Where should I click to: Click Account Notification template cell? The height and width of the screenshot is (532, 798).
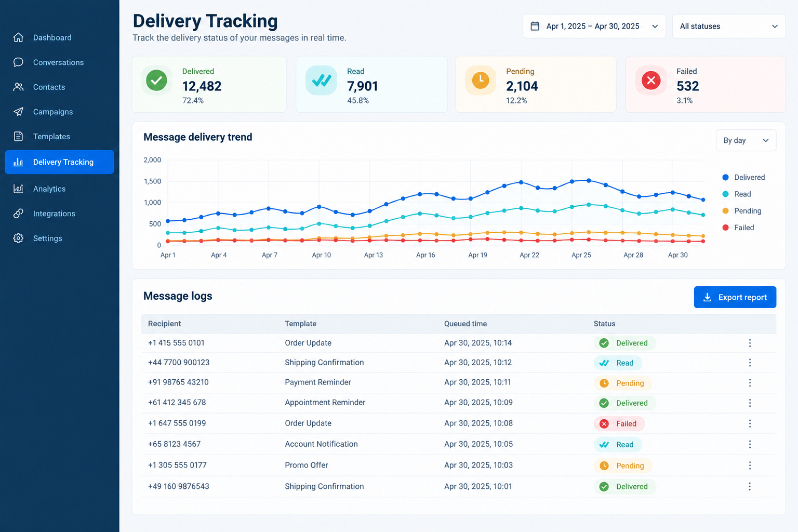coord(321,444)
